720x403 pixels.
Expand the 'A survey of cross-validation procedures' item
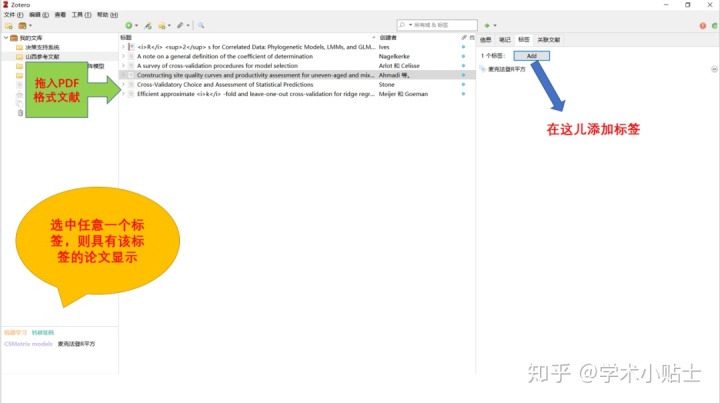pos(123,66)
